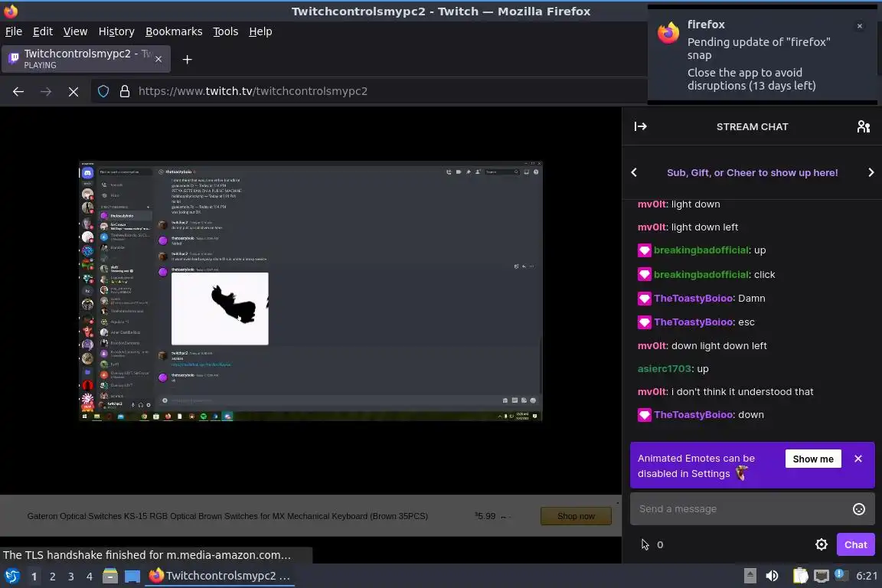Open the clipboard manager tray icon
882x588 pixels.
coord(800,576)
